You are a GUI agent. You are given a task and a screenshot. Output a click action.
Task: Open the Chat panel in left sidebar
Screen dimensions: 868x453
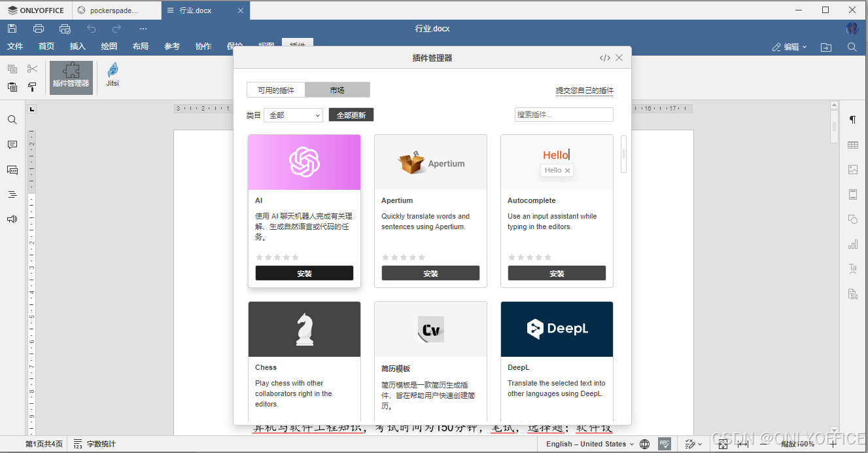click(12, 170)
